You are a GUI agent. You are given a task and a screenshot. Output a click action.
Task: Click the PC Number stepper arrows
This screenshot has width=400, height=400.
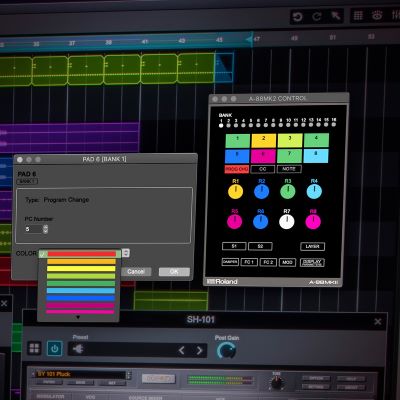(45, 229)
